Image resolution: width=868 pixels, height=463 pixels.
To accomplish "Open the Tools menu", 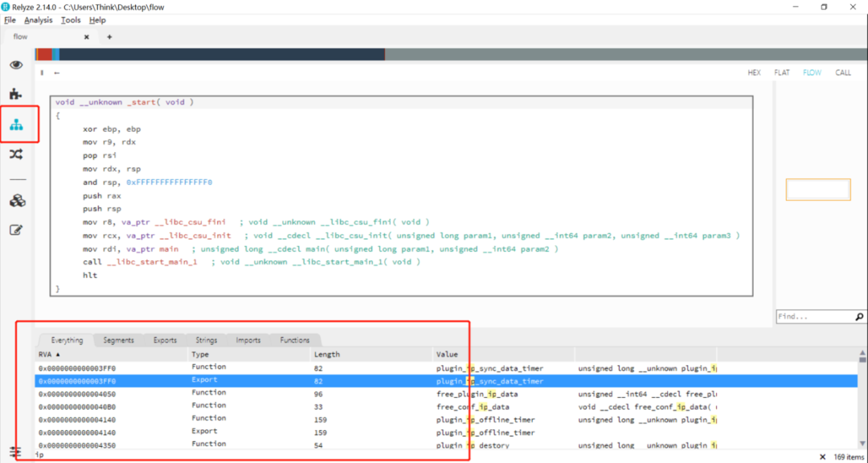I will click(x=71, y=20).
